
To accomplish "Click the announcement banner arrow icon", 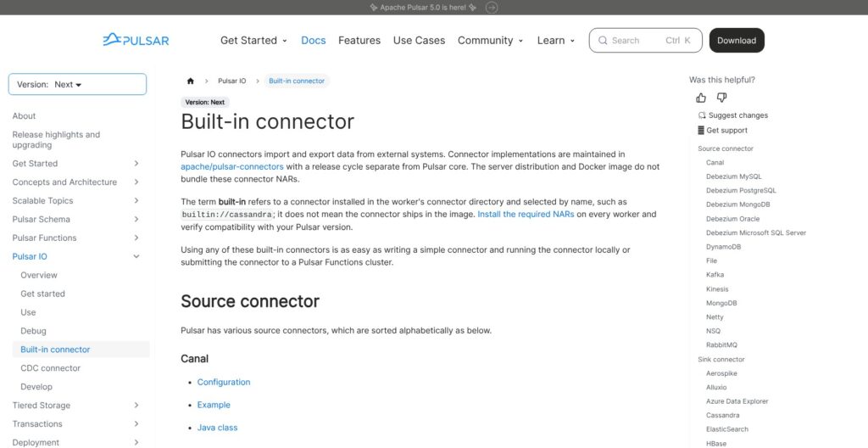I will 492,8.
